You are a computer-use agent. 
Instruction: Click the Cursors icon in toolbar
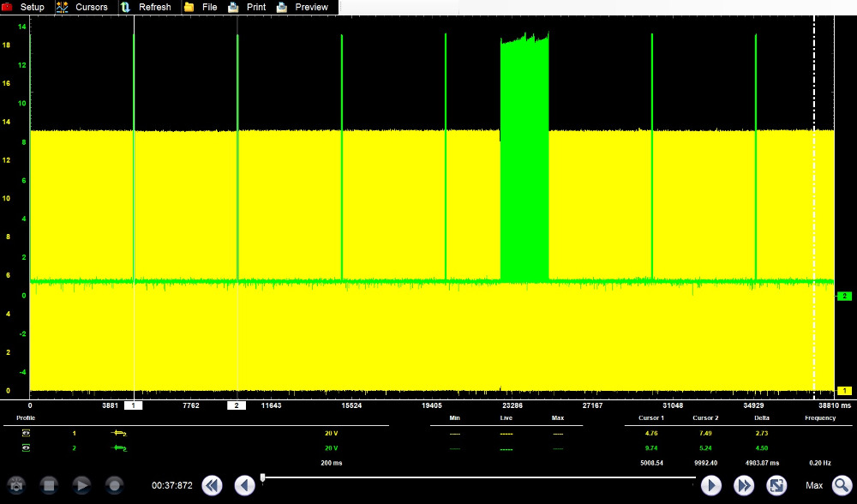click(x=62, y=7)
